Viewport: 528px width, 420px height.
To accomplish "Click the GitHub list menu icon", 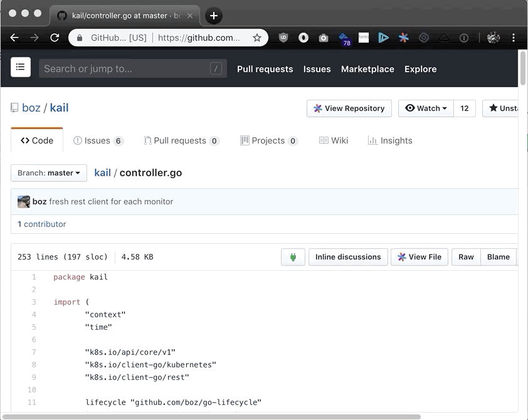I will click(21, 67).
